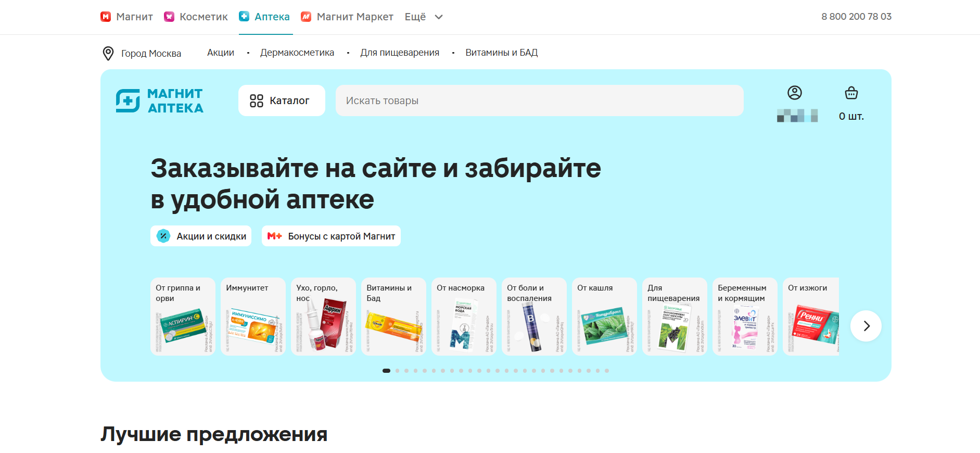Click the M+ icon in the bonuses chip

click(275, 236)
